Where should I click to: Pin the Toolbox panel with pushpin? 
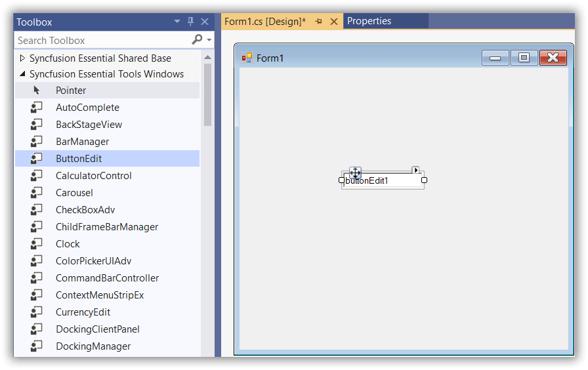(x=190, y=22)
